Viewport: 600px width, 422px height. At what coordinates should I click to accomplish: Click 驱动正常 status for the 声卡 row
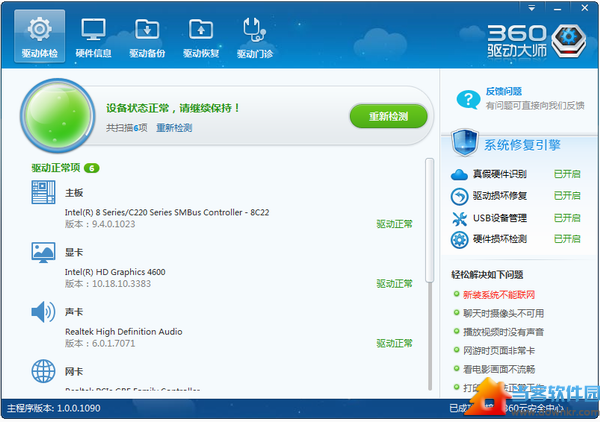tap(395, 344)
